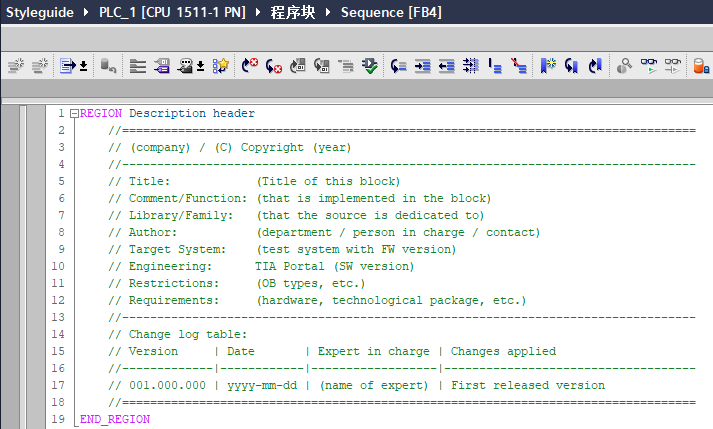Click the curved arrow with lines icon
Screen dimensions: 713x429
pos(398,66)
